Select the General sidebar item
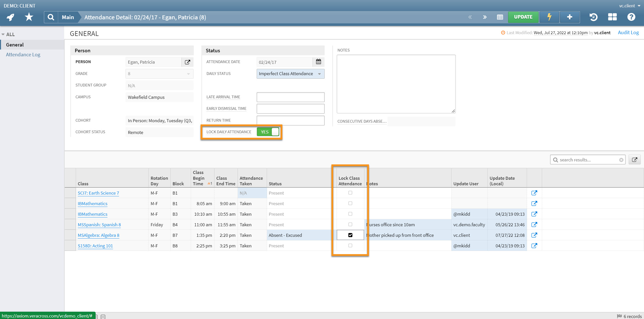644x319 pixels. (15, 45)
